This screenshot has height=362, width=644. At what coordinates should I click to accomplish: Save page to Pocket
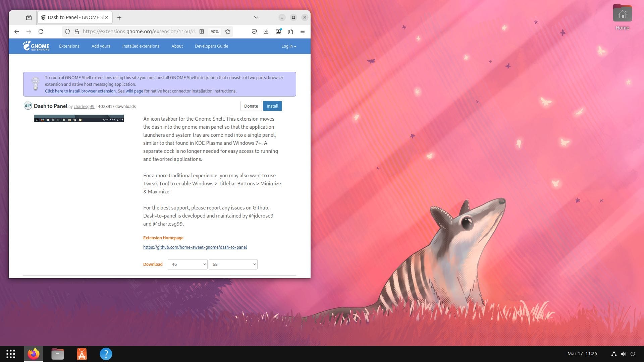tap(254, 32)
